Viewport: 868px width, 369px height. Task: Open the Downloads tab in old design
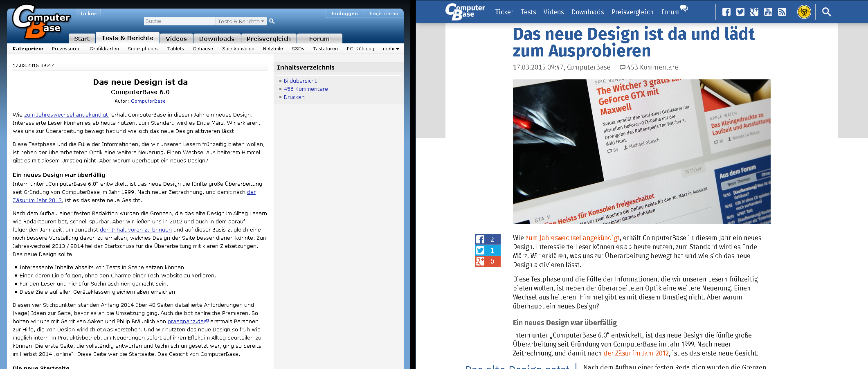(x=217, y=38)
